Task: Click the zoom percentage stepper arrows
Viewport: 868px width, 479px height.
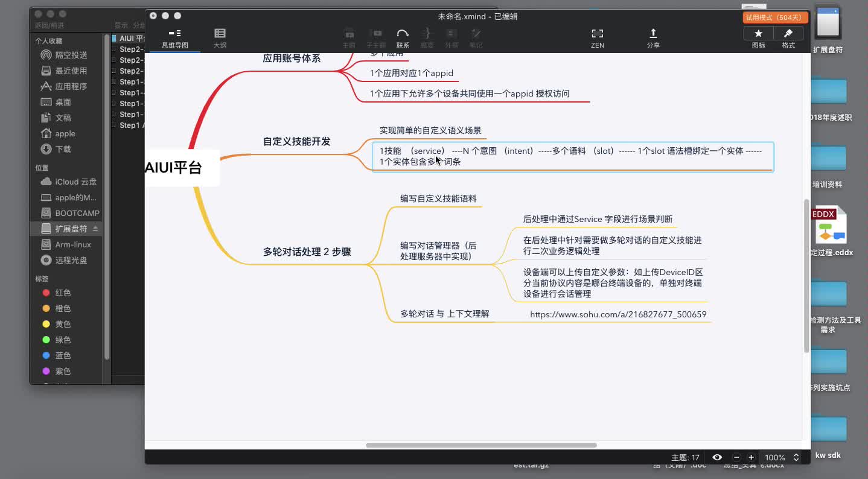Action: [x=796, y=457]
